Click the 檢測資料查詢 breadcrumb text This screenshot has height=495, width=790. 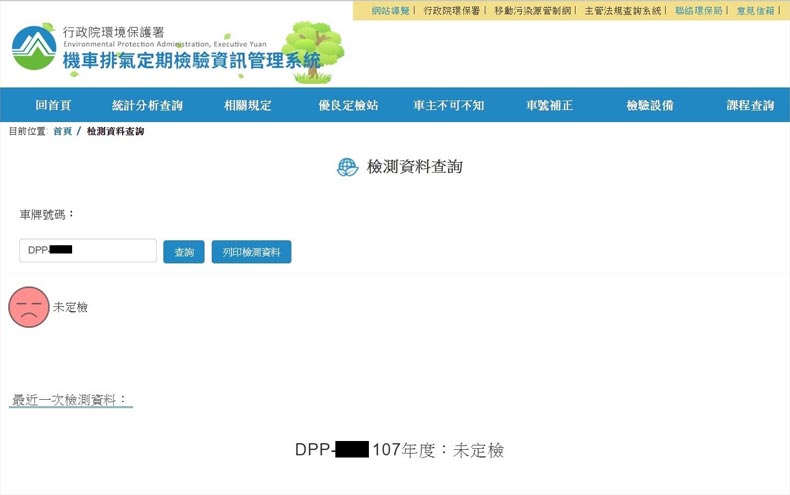tap(115, 131)
